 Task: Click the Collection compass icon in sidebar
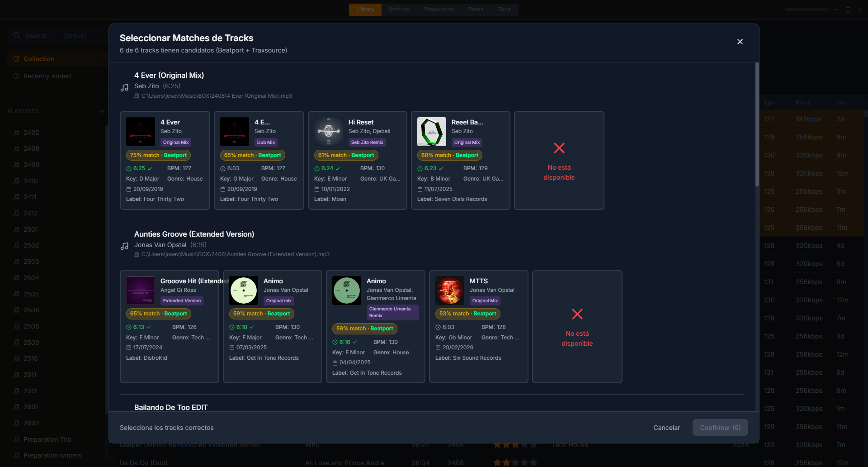tap(16, 59)
